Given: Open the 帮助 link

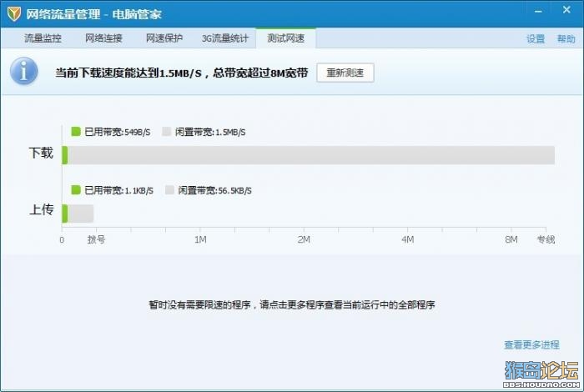Looking at the screenshot, I should tap(566, 39).
